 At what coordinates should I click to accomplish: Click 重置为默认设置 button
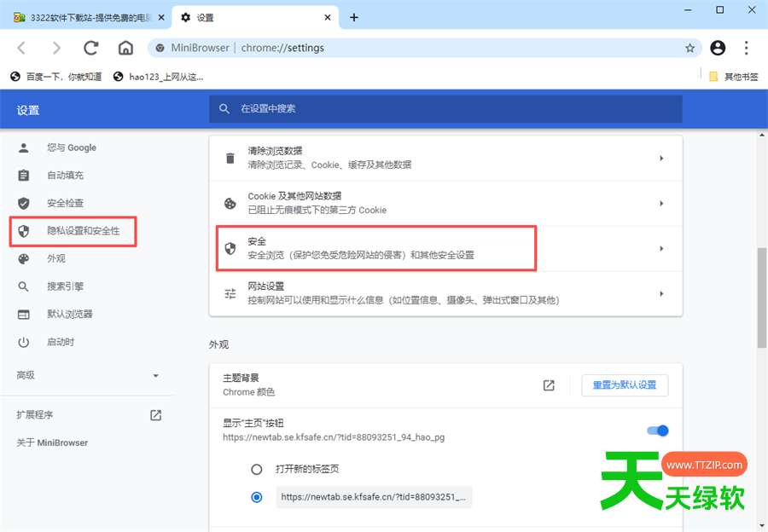(x=625, y=385)
